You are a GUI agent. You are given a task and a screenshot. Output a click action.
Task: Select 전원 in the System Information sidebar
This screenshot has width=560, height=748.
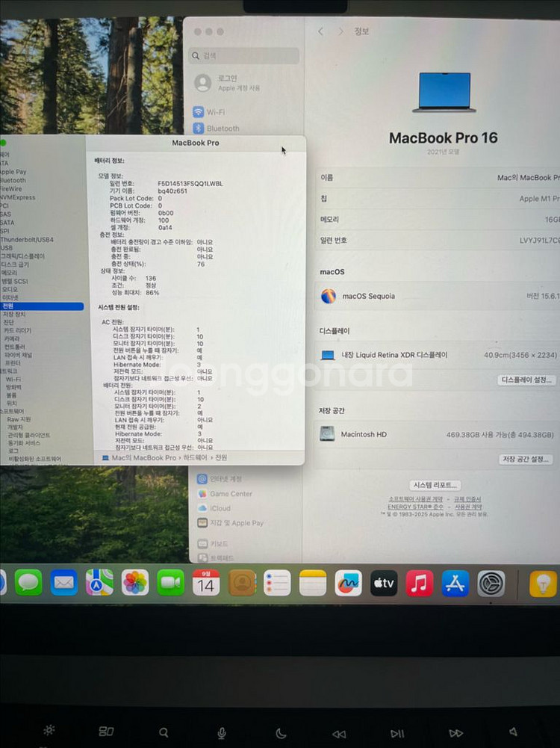pyautogui.click(x=42, y=306)
